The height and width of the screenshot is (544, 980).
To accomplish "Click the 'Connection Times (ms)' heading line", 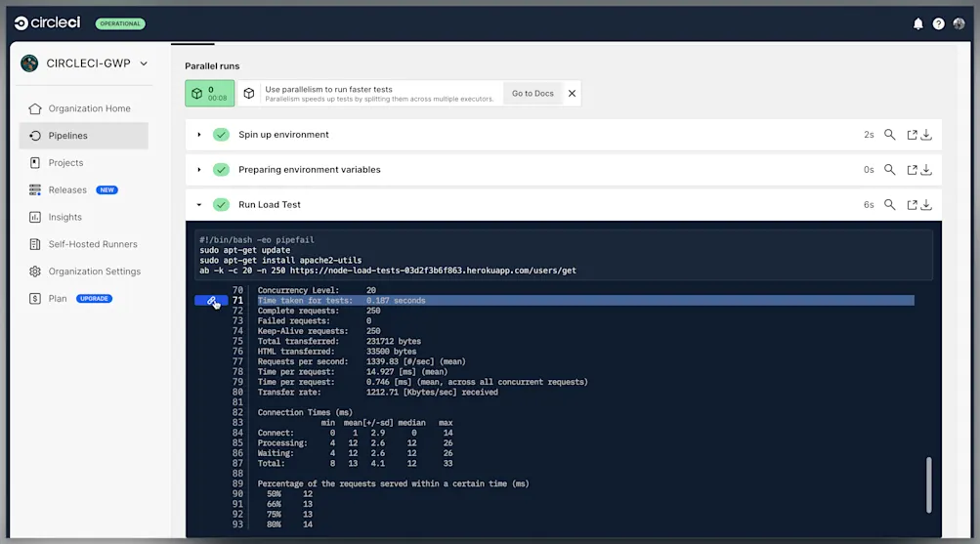I will (305, 412).
